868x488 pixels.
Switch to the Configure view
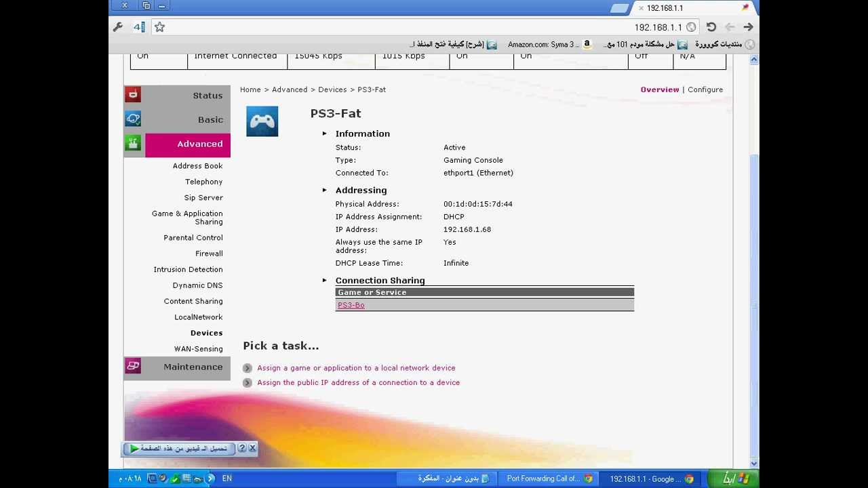tap(705, 89)
